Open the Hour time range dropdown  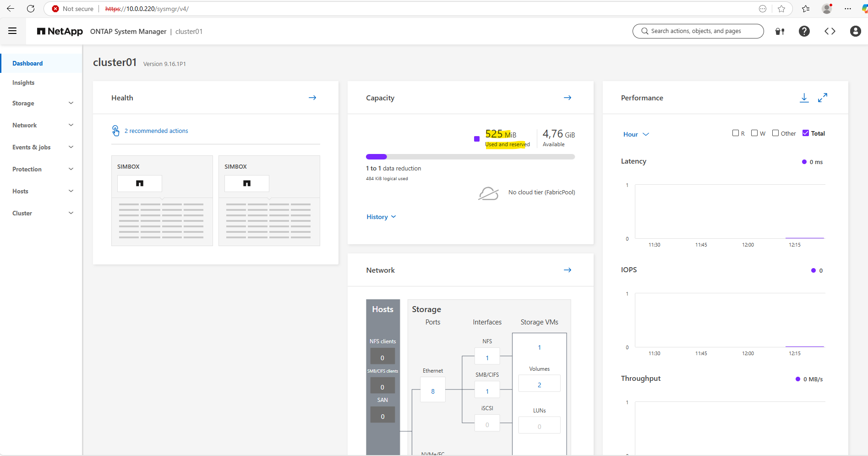636,134
